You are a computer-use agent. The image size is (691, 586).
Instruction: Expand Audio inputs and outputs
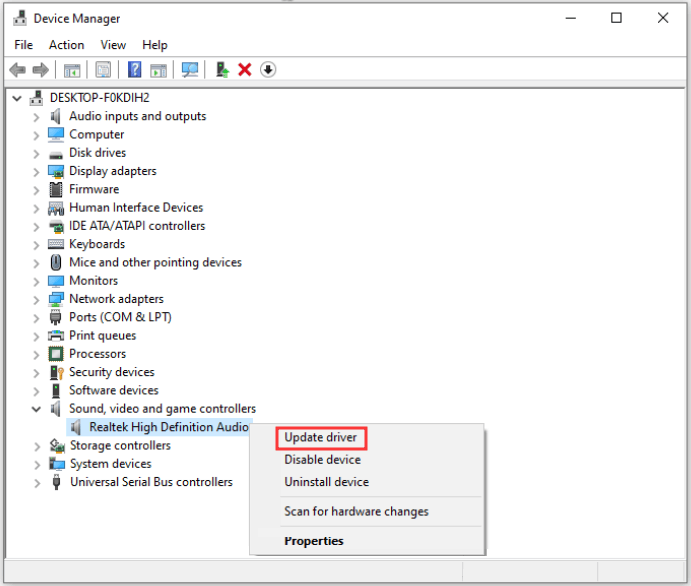pyautogui.click(x=36, y=117)
